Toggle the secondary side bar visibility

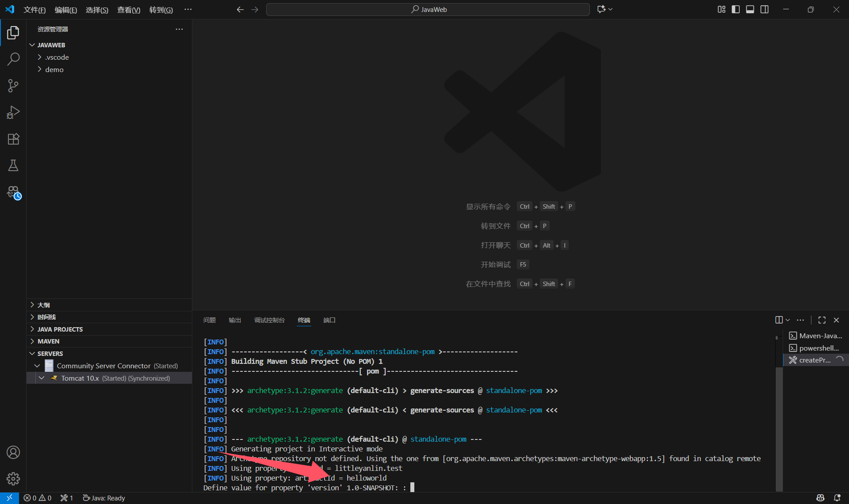click(x=765, y=9)
